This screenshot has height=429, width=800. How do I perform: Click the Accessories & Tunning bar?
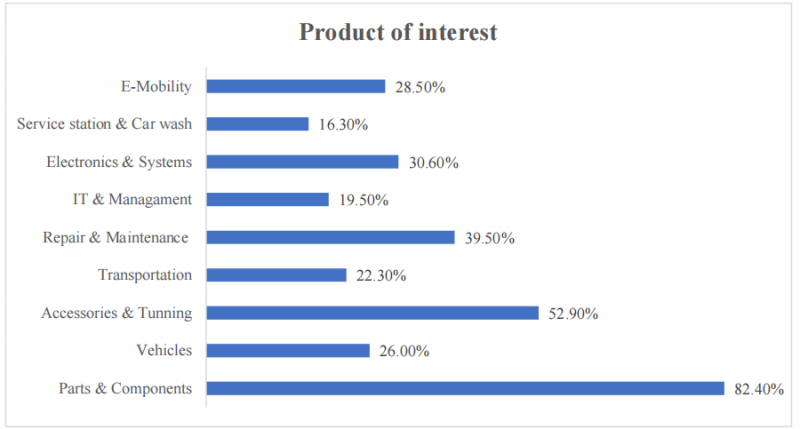click(x=372, y=313)
